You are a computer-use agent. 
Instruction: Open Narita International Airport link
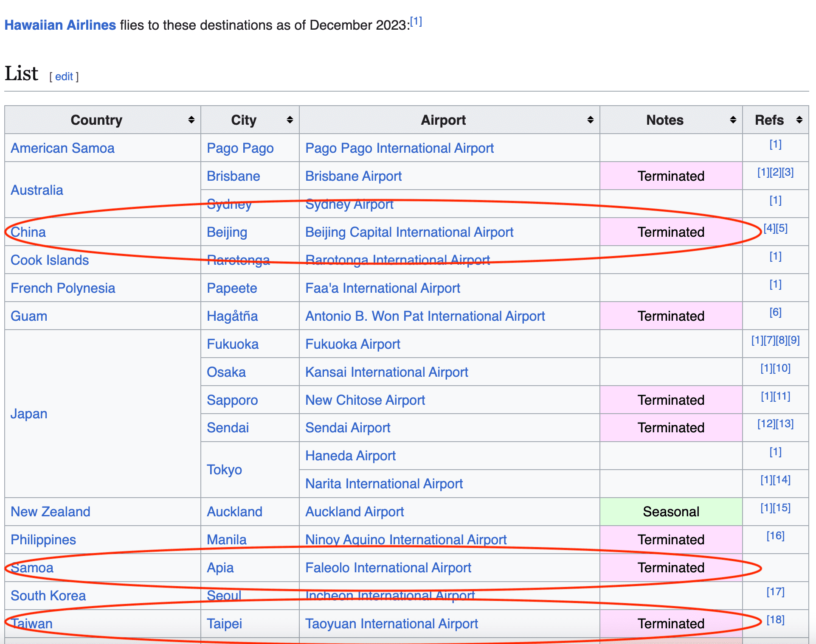click(384, 484)
